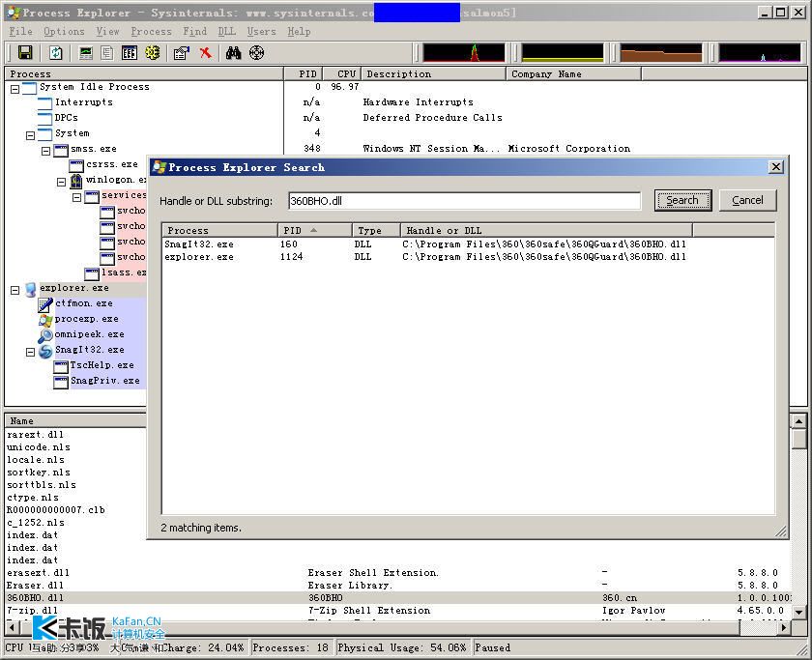Click the SnagIt32.exe process icon
The height and width of the screenshot is (660, 812).
(45, 351)
